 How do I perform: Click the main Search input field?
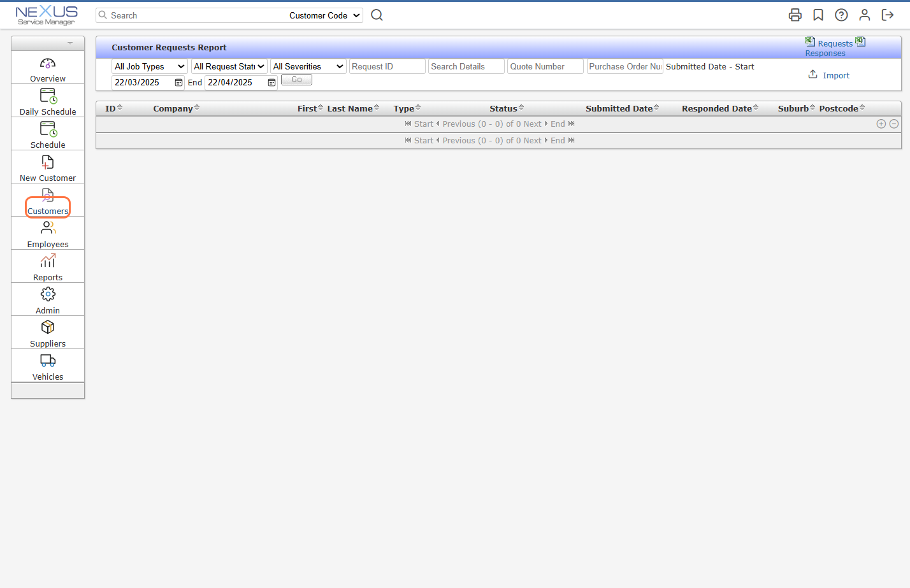pyautogui.click(x=191, y=15)
